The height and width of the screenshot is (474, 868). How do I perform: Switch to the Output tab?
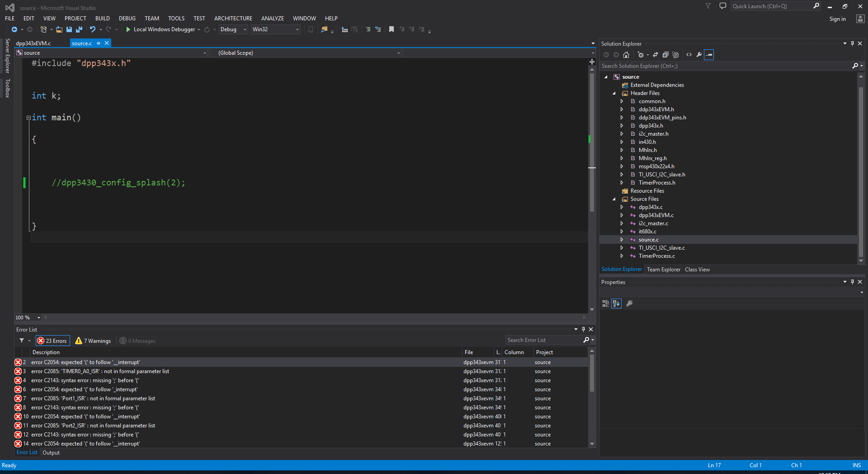coord(51,453)
